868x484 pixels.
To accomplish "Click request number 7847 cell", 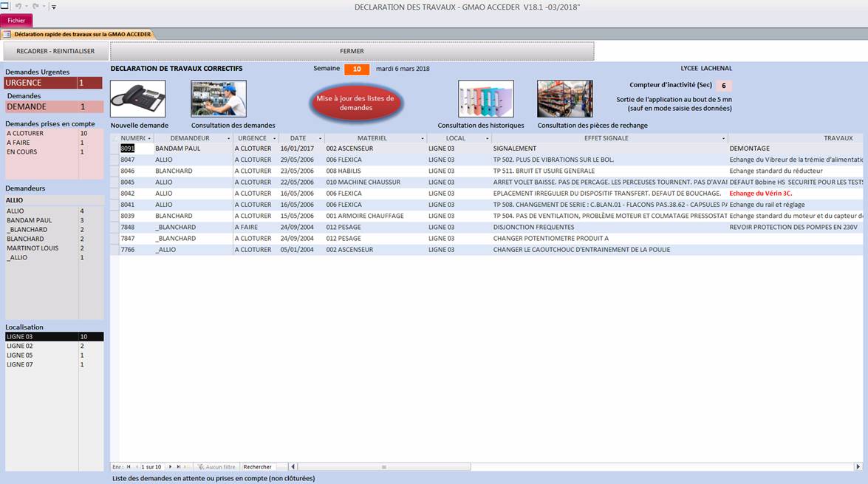I will pos(136,239).
